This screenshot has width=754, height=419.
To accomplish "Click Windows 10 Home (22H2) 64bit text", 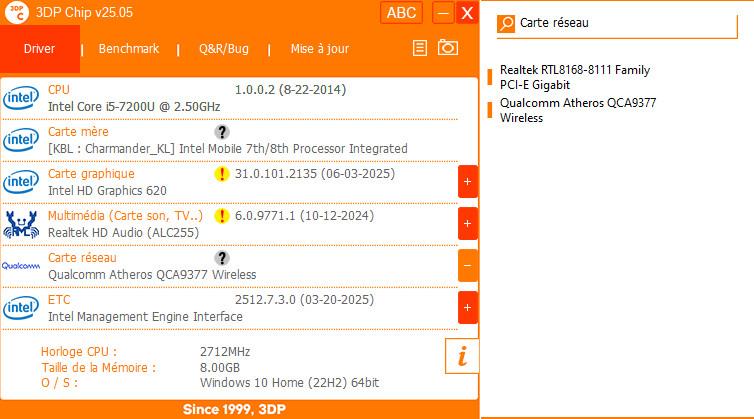I will 289,383.
